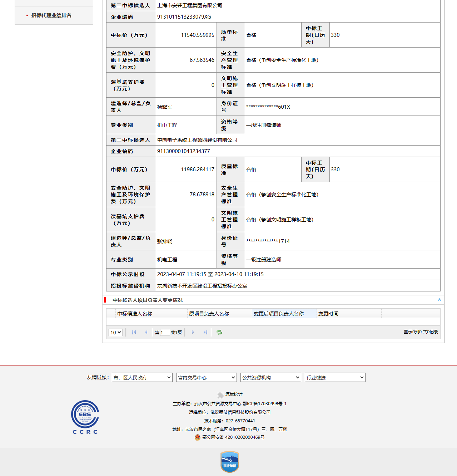This screenshot has width=457, height=476.
Task: Select ID number ending 1714
Action: (268, 241)
